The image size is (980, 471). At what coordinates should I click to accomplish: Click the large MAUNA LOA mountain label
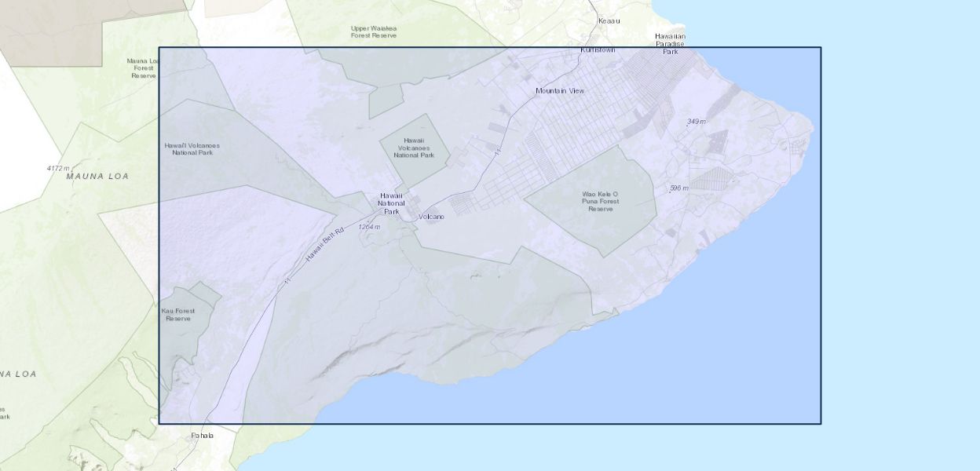click(97, 177)
